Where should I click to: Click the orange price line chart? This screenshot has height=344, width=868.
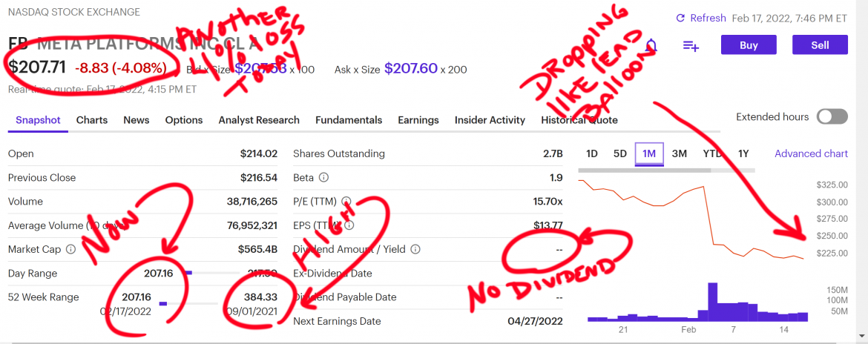click(x=691, y=219)
